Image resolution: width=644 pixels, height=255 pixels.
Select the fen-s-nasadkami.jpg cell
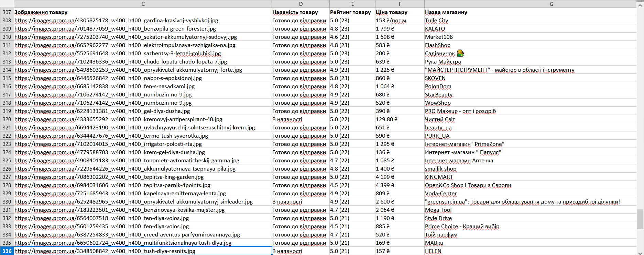pos(143,86)
